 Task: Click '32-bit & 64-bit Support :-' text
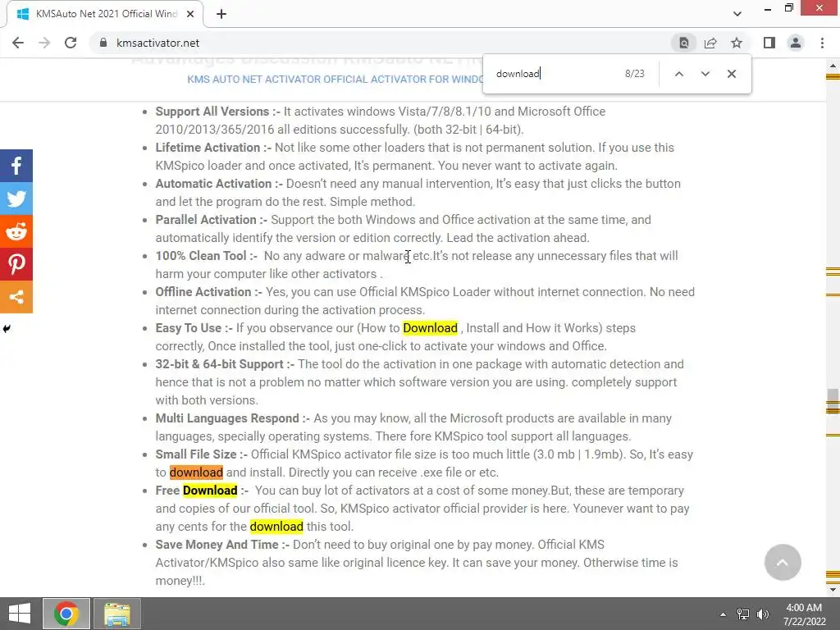point(225,363)
